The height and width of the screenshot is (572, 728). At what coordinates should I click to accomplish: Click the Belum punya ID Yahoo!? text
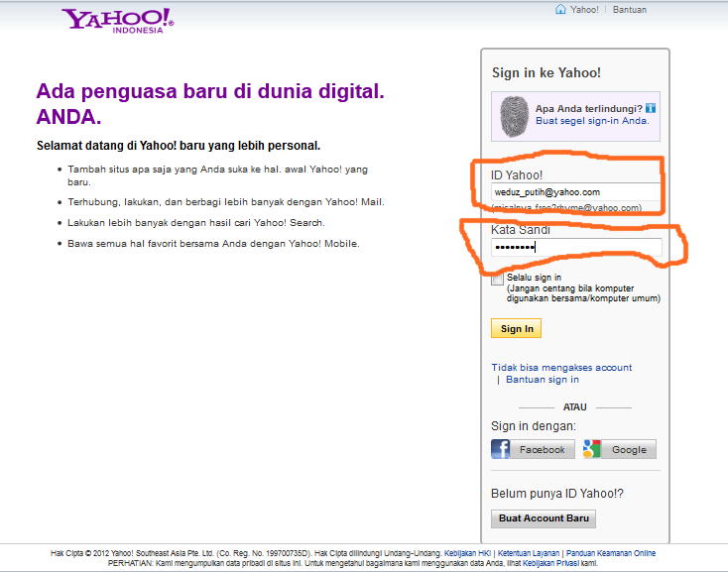point(557,494)
